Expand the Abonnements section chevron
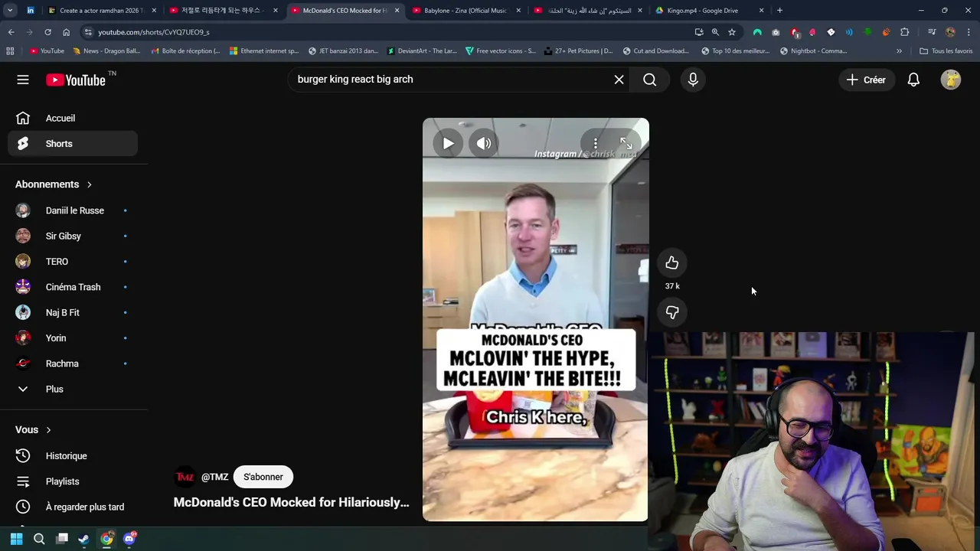 [89, 184]
